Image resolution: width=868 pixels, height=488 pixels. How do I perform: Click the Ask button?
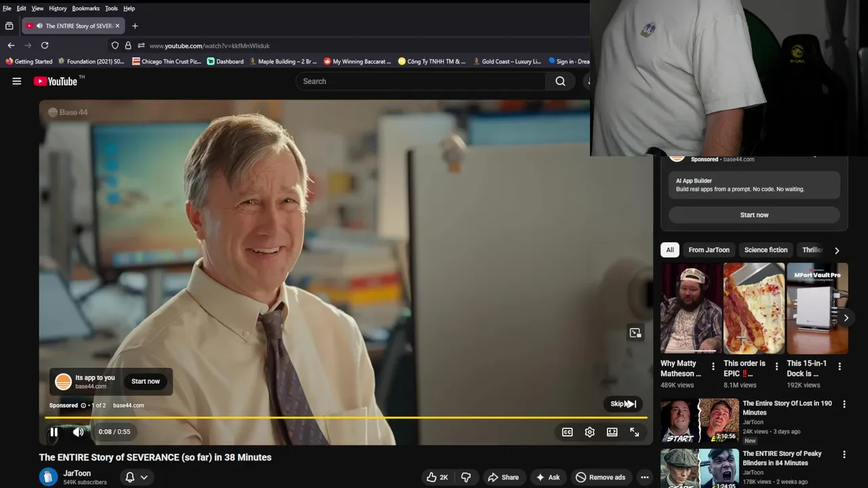pyautogui.click(x=547, y=477)
